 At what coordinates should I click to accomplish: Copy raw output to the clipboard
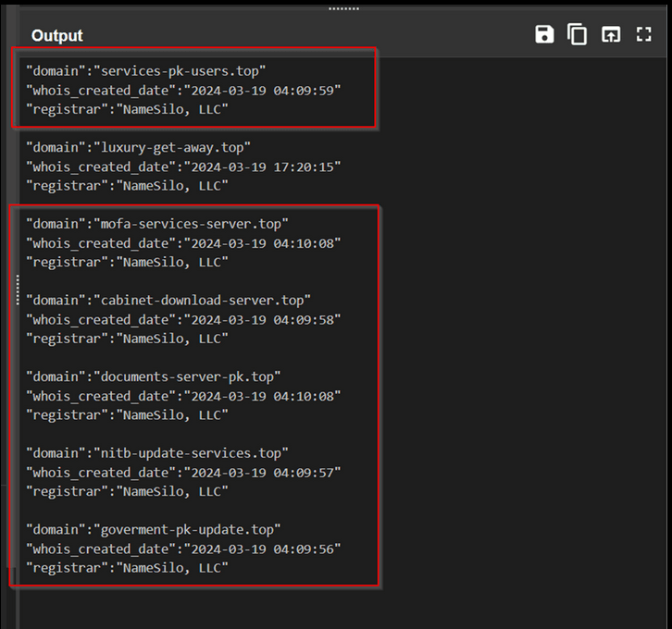[578, 35]
